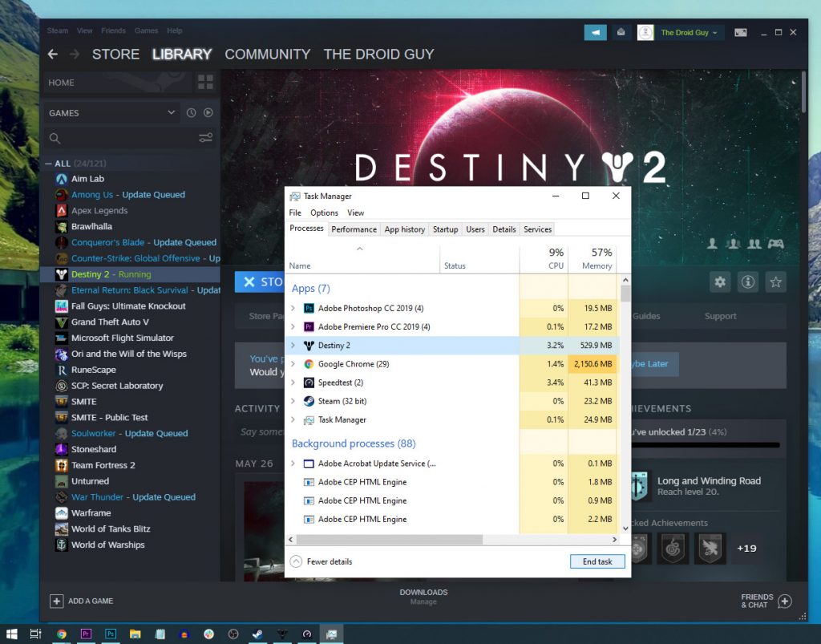Viewport: 821px width, 644px height.
Task: Open Home in Steam library
Action: [x=61, y=83]
